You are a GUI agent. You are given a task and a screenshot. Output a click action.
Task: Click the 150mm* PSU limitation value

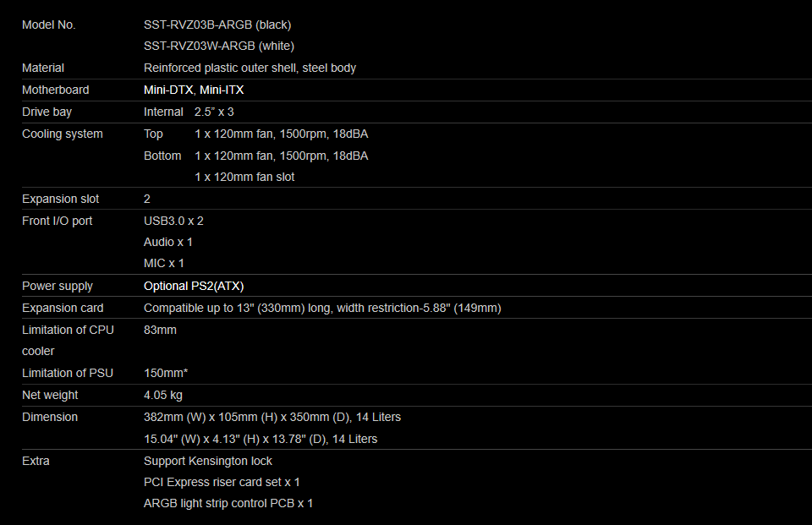166,373
